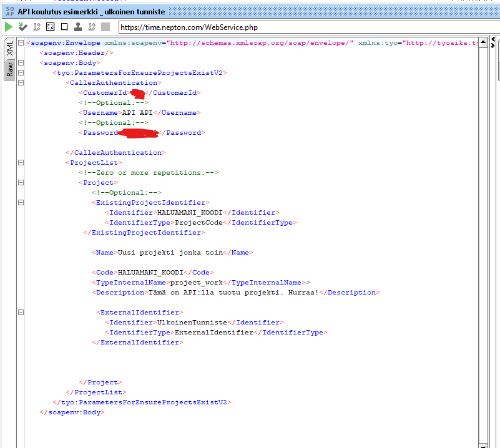Click the first dotted SOAP icon beside the checkmark
500x448 pixels.
pyautogui.click(x=37, y=27)
